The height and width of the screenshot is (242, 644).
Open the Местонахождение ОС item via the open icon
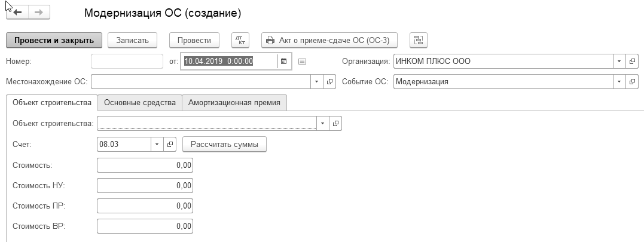coord(329,82)
